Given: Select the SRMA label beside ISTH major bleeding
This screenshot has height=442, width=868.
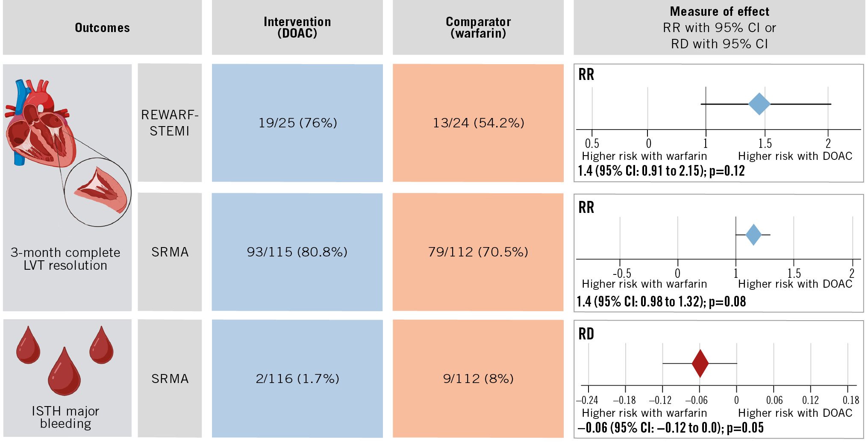Looking at the screenshot, I should [170, 379].
